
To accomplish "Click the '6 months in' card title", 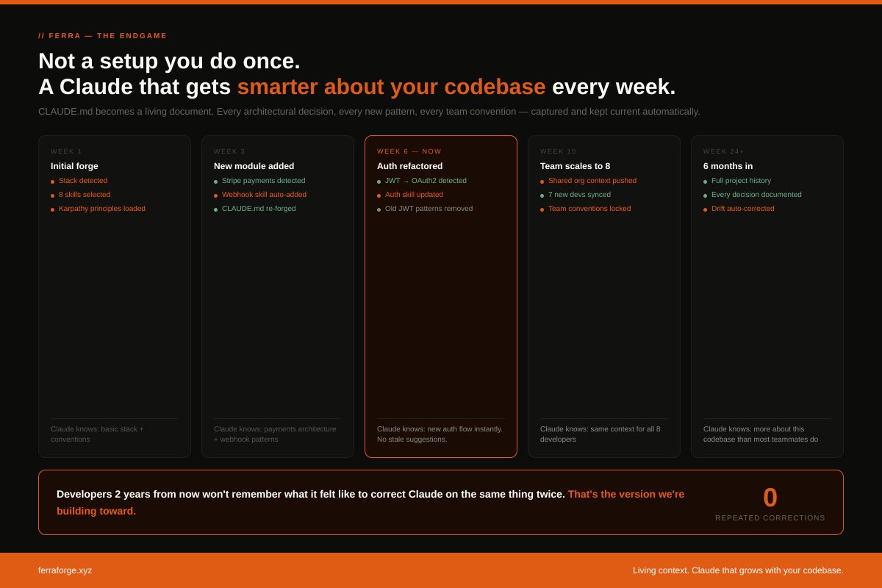I will pyautogui.click(x=728, y=166).
